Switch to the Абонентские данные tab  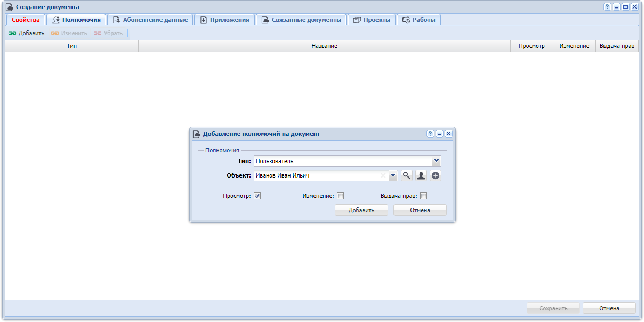150,20
